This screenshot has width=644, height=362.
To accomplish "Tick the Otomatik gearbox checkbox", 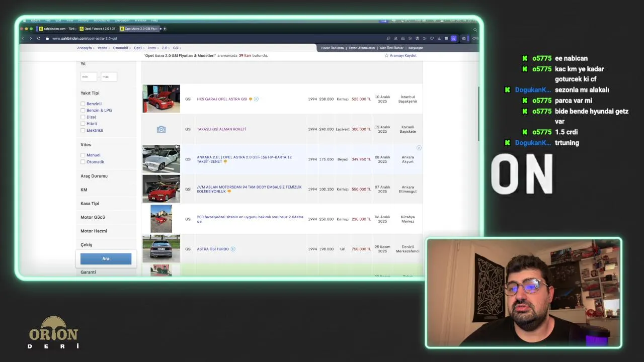I will (83, 162).
